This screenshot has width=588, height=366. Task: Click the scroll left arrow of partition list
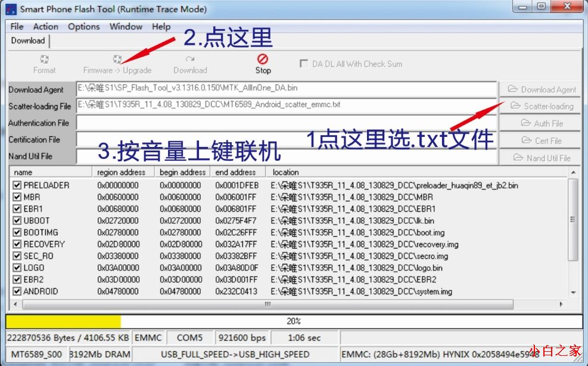[15, 304]
